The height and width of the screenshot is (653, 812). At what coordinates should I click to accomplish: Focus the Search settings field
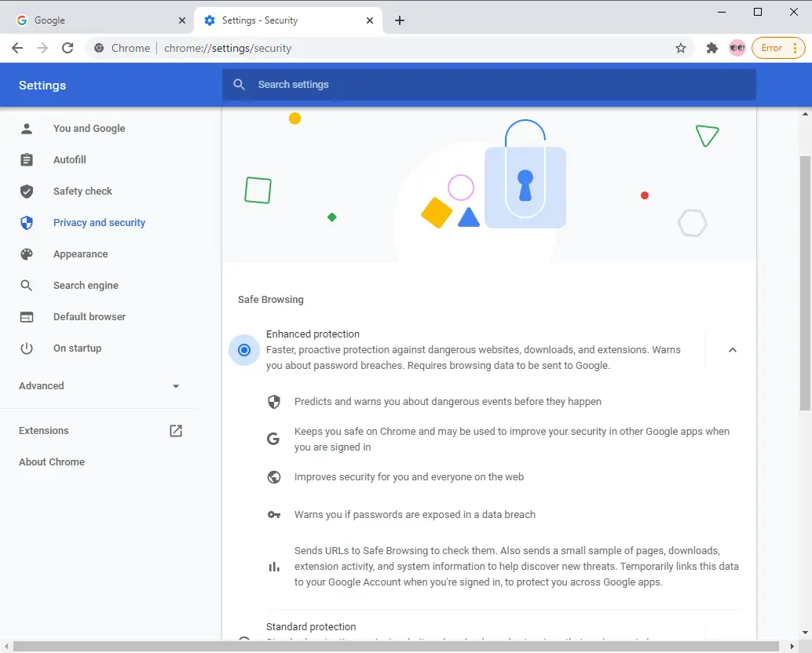489,84
